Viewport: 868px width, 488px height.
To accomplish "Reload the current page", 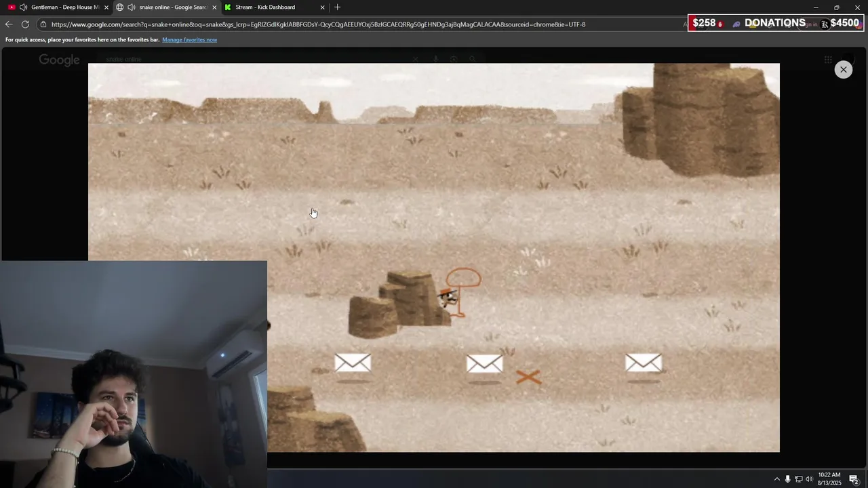I will coord(25,24).
